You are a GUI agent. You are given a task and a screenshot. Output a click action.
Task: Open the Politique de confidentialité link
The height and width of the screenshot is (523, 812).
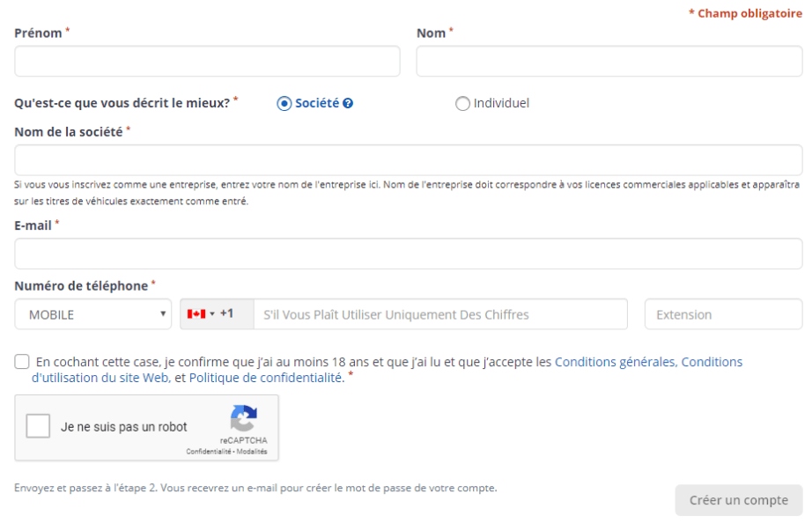point(266,378)
